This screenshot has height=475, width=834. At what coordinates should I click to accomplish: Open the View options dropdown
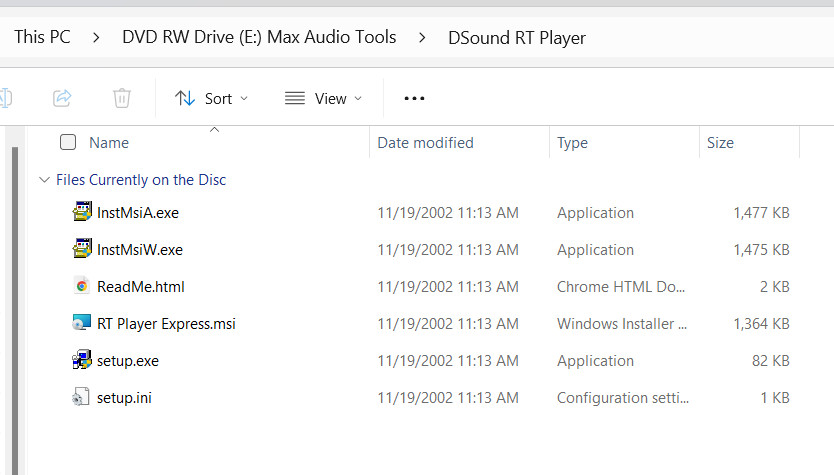coord(323,98)
